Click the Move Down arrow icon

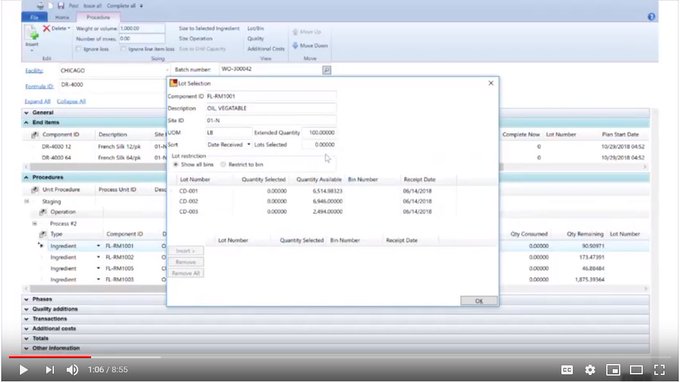[295, 45]
